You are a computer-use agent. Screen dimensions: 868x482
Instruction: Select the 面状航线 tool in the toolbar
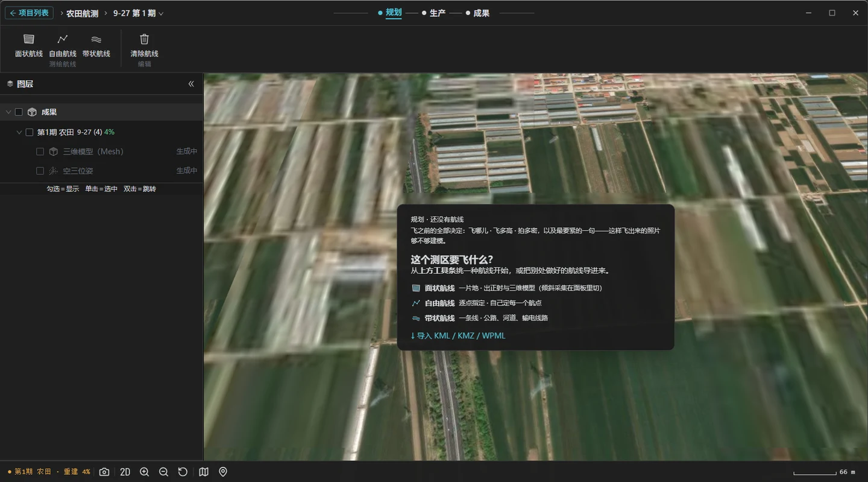[29, 46]
